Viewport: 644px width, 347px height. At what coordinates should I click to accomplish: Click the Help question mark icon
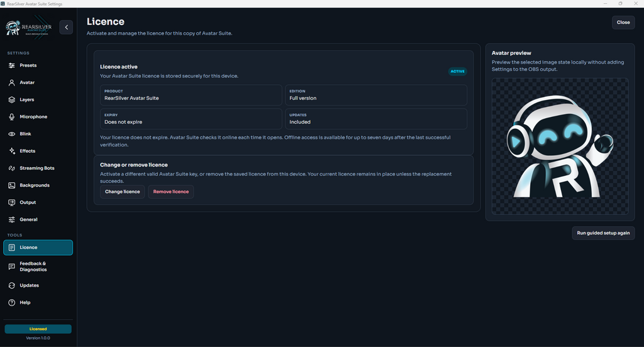click(x=12, y=302)
